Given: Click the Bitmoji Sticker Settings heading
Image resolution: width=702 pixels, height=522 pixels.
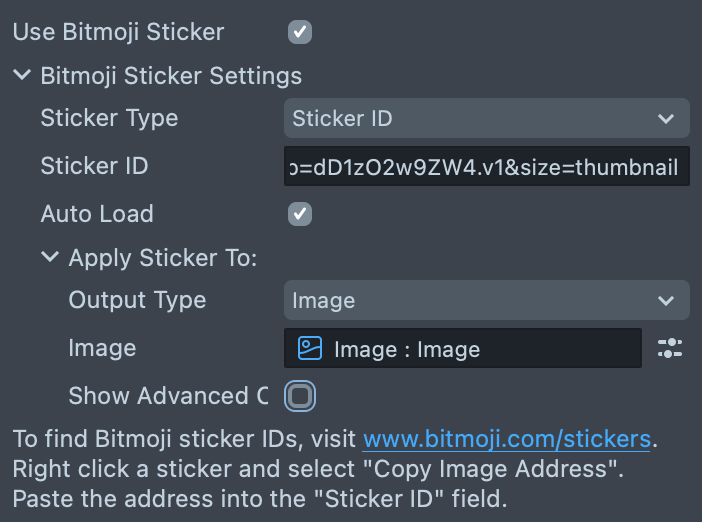Looking at the screenshot, I should (x=171, y=76).
